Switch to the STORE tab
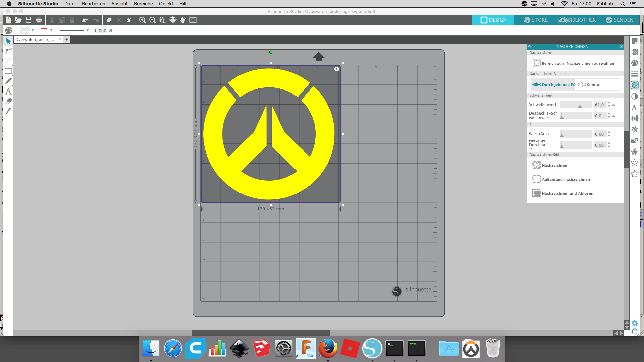 (x=536, y=20)
